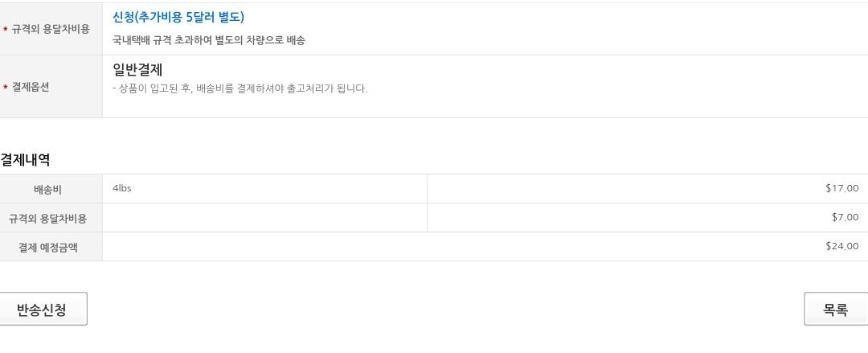Click the 국내택배 규격 초과 description text
Image resolution: width=868 pixels, height=353 pixels.
pyautogui.click(x=209, y=40)
